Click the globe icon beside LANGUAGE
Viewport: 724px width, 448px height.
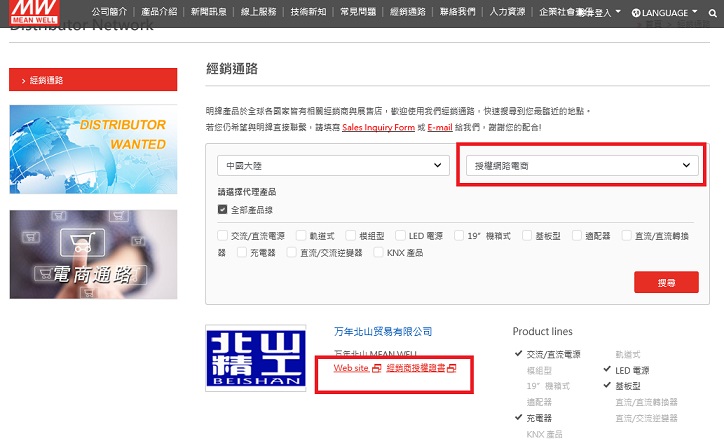636,13
